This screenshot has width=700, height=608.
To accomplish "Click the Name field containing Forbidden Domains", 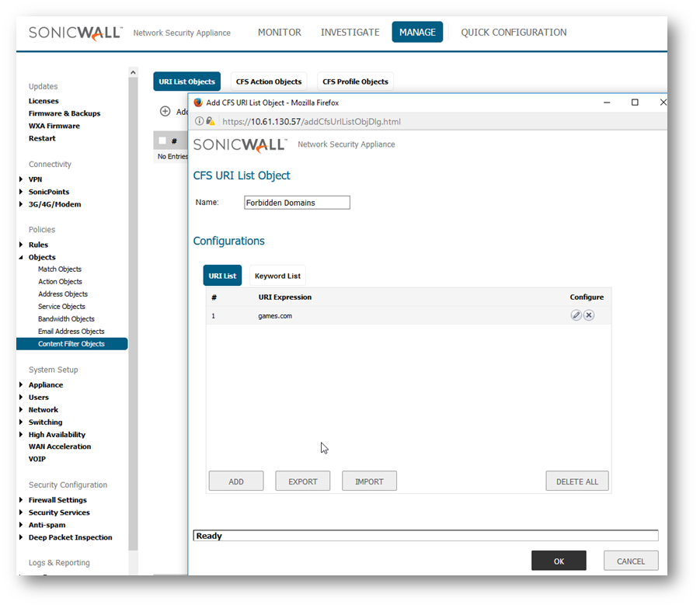I will point(297,203).
